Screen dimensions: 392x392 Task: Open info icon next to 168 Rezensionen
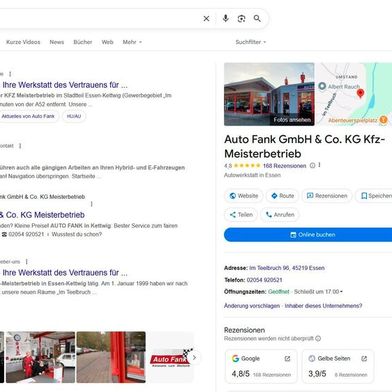[x=312, y=165]
